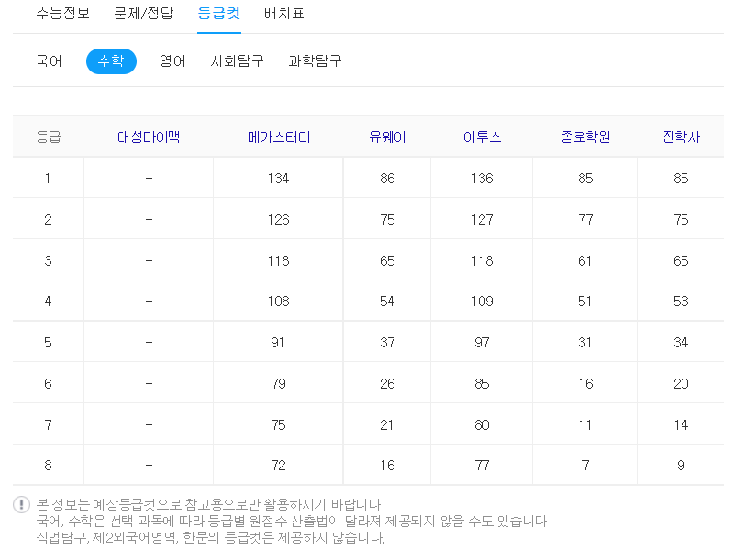This screenshot has width=732, height=560.
Task: Open the 배치표 tab
Action: tap(283, 13)
